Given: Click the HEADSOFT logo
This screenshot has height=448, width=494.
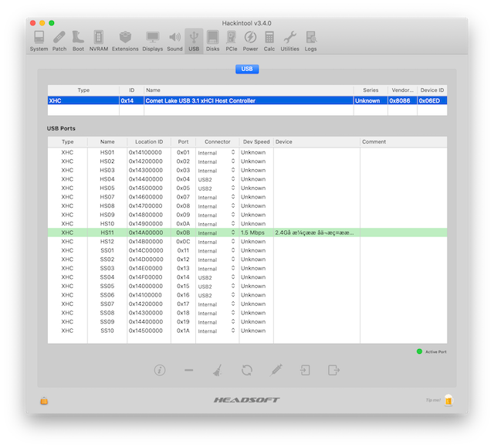Looking at the screenshot, I should coord(247,400).
